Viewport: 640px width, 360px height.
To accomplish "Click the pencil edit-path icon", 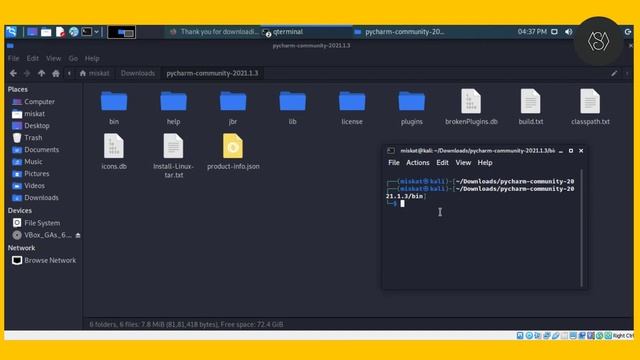I will coord(614,73).
